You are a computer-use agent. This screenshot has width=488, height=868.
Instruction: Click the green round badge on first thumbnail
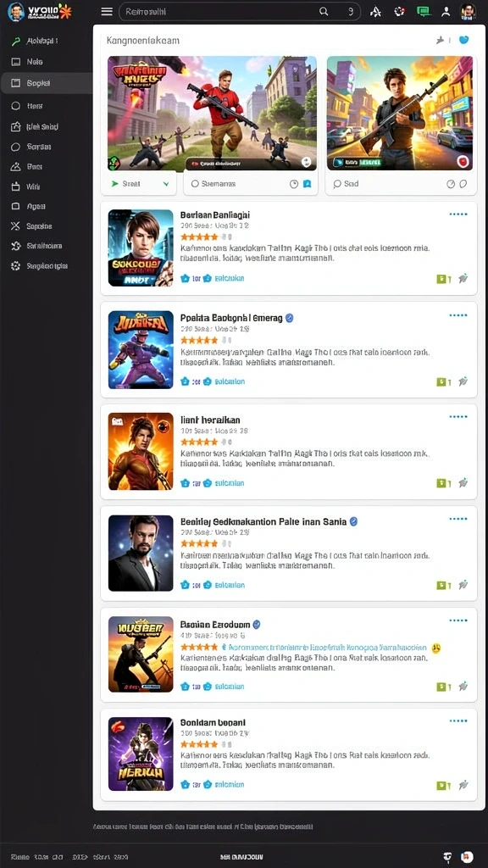pos(114,164)
